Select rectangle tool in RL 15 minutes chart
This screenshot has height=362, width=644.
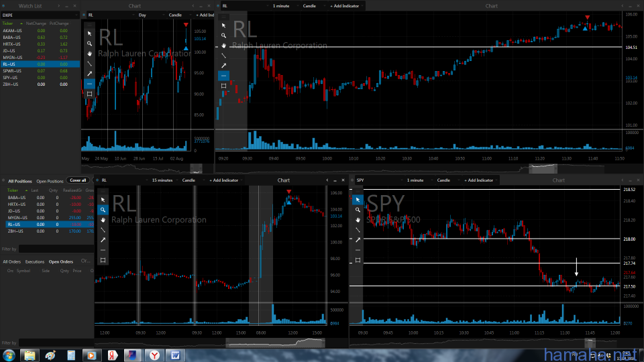tap(103, 260)
